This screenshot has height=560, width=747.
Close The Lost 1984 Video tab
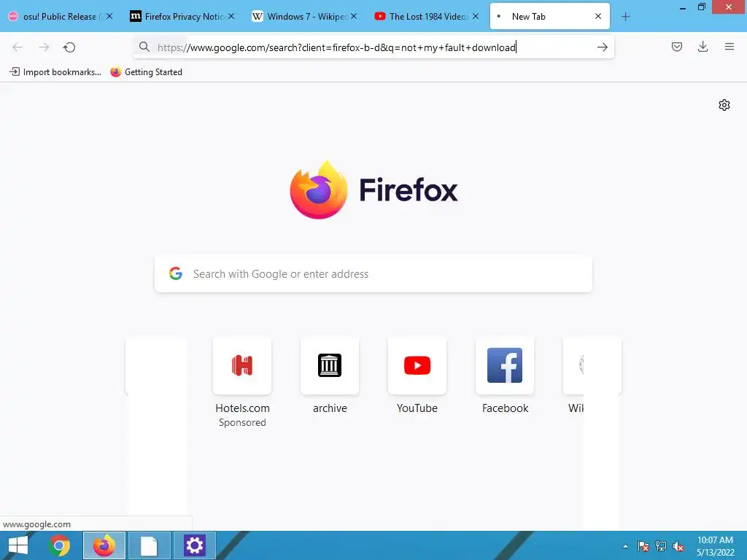tap(476, 16)
